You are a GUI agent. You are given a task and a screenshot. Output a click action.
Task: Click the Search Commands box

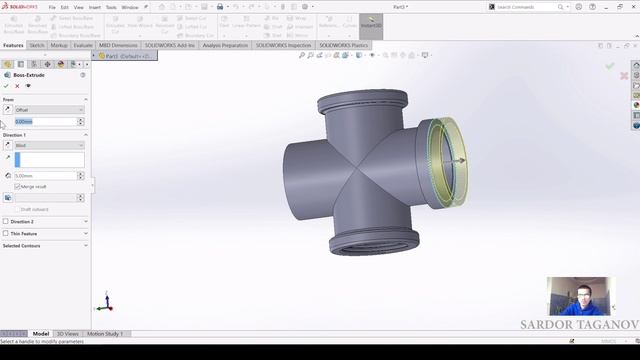pyautogui.click(x=525, y=7)
